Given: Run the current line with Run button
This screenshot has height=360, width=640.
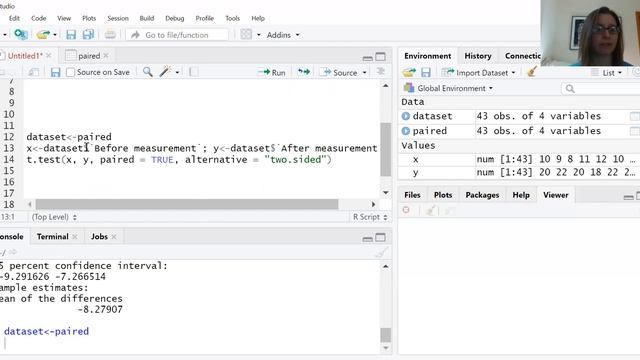Looking at the screenshot, I should pyautogui.click(x=272, y=72).
